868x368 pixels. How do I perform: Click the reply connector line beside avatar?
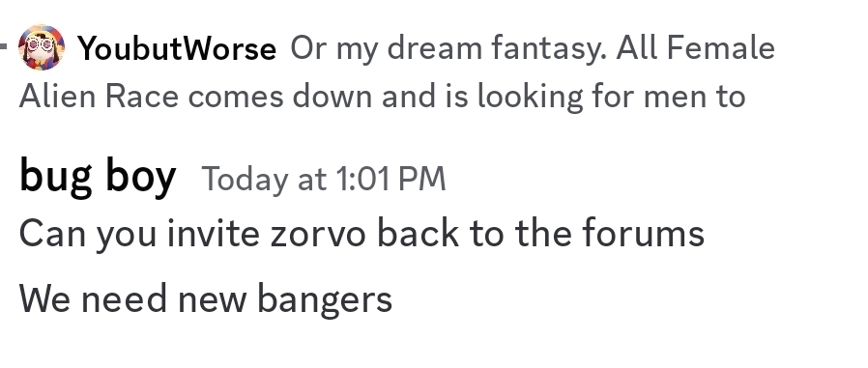click(4, 46)
